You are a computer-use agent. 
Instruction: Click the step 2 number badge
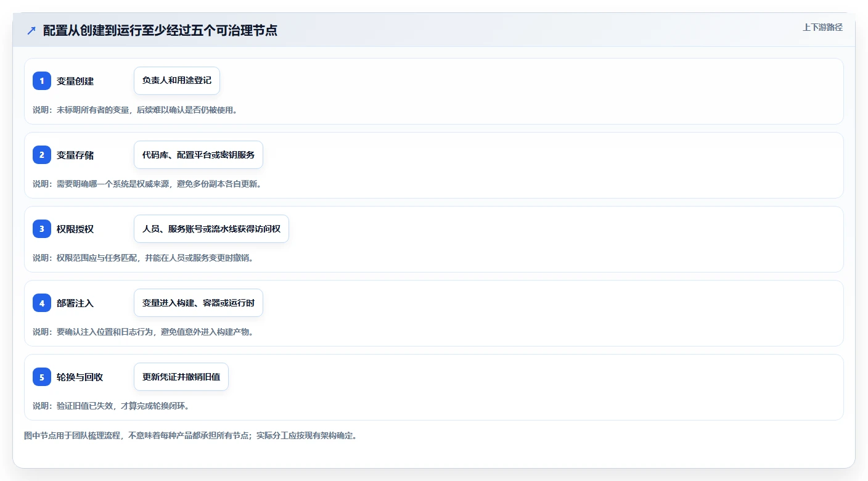click(42, 155)
